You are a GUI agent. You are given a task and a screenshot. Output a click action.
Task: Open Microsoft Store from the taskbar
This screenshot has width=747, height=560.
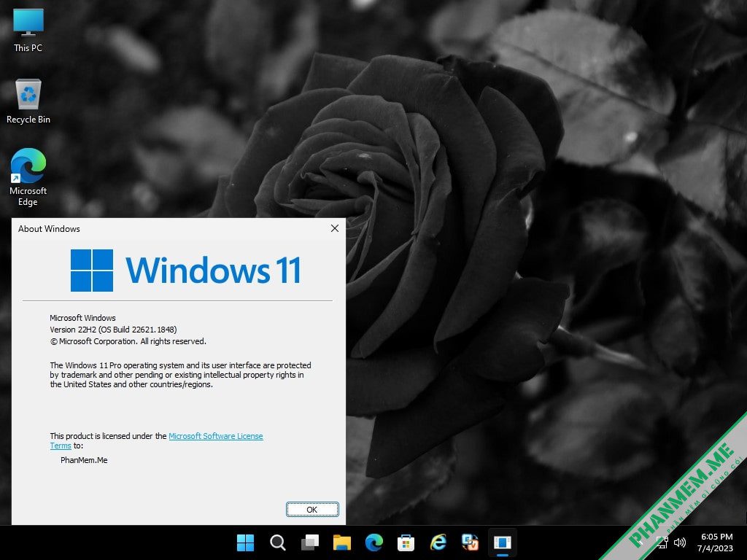click(x=406, y=542)
